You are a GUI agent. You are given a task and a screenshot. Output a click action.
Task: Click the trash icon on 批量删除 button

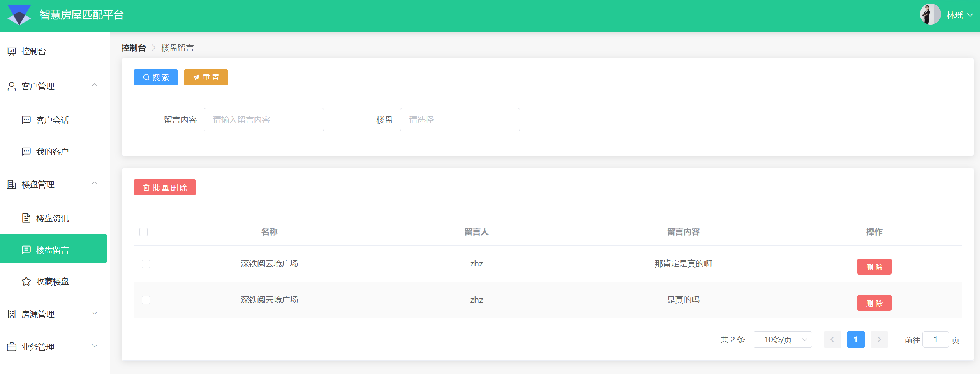click(146, 187)
